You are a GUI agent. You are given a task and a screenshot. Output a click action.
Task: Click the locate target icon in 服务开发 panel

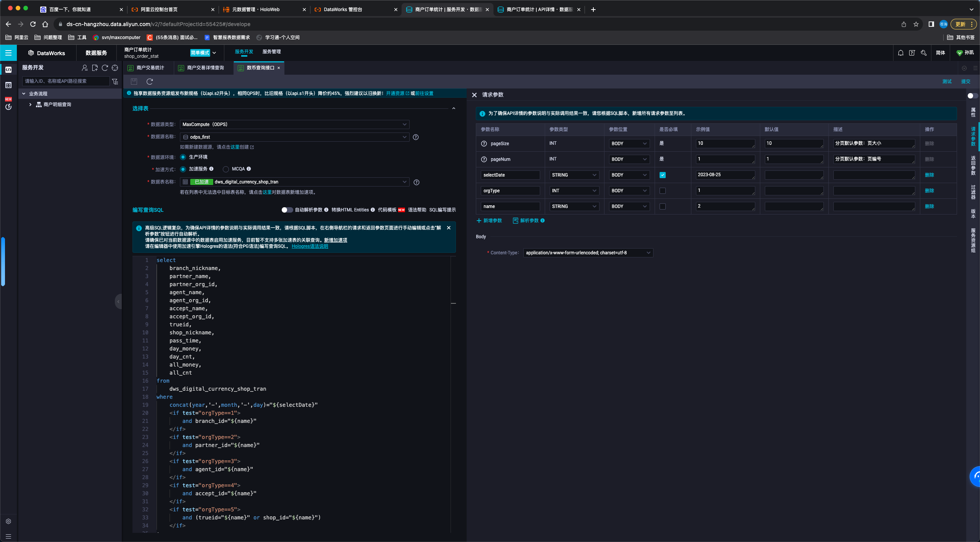coord(115,68)
